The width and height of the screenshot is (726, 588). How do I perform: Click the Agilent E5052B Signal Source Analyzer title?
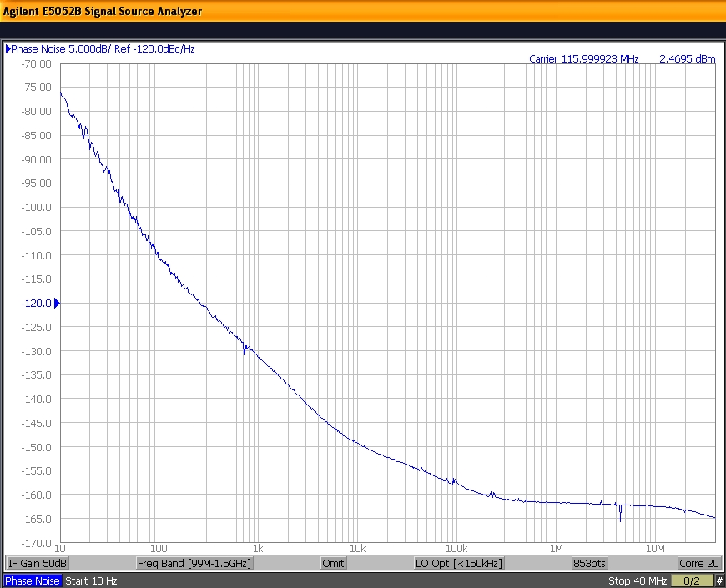tap(103, 11)
